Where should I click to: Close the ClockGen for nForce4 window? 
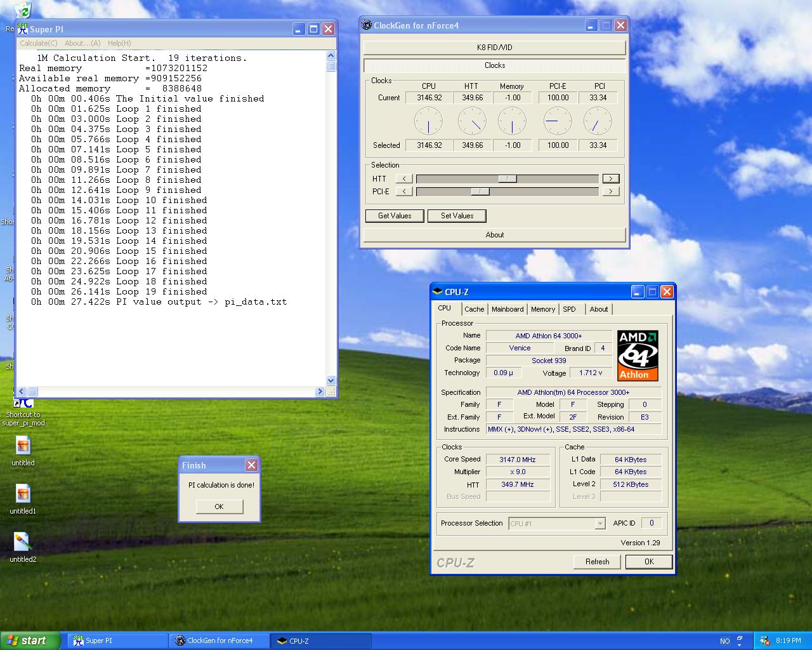[x=620, y=25]
